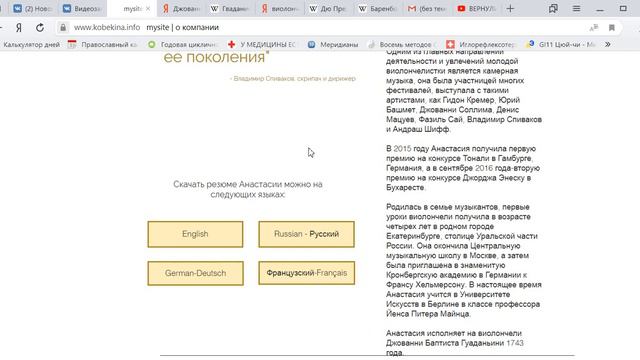
Task: Switch to the Gmail (без тем) tab
Action: pyautogui.click(x=427, y=9)
